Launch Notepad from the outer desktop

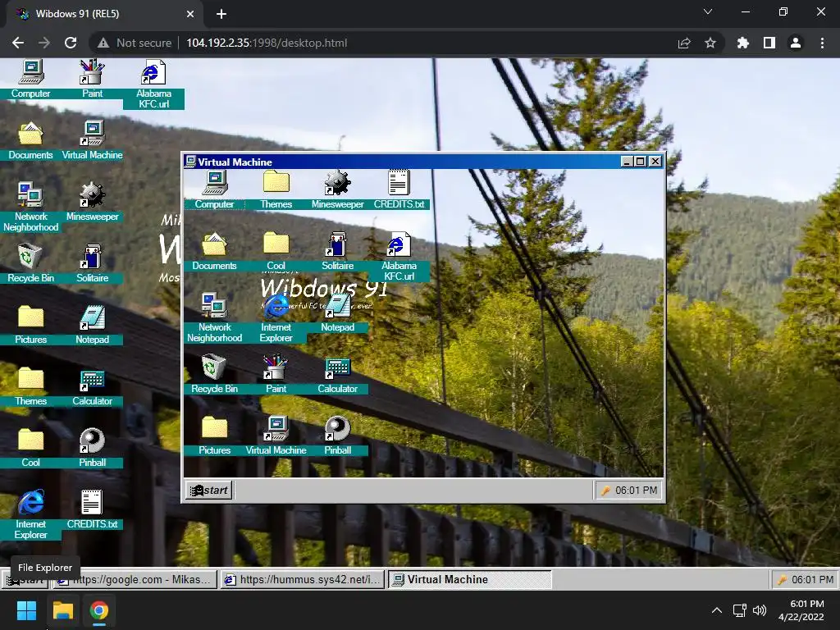click(92, 326)
